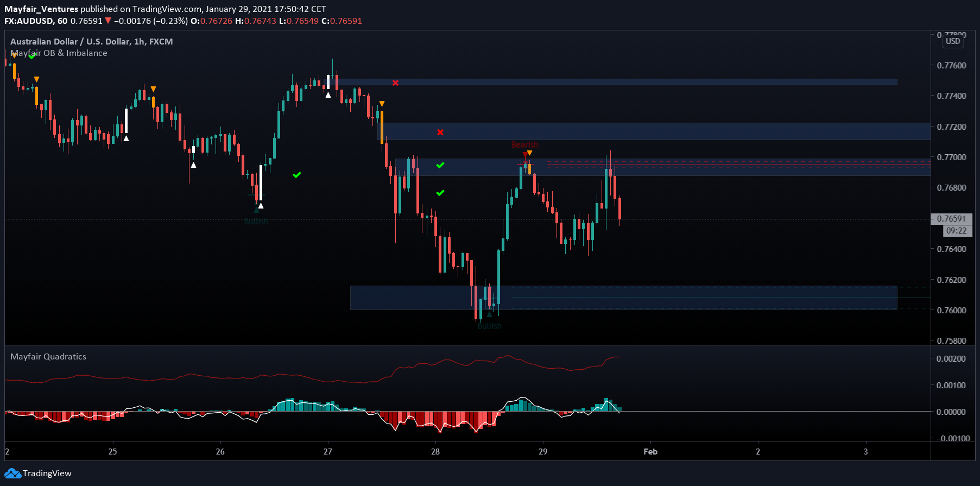
Task: Click the price change text −0.00176 (−0.23%)
Action: pyautogui.click(x=151, y=21)
